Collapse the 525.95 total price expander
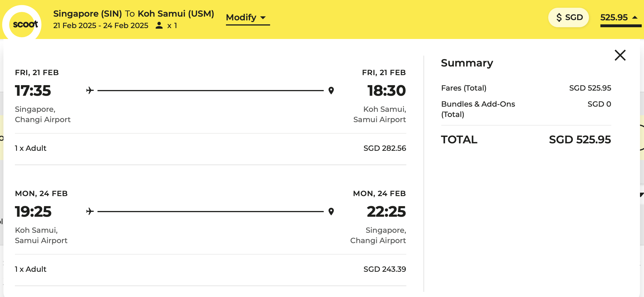Image resolution: width=644 pixels, height=297 pixels. pyautogui.click(x=619, y=18)
